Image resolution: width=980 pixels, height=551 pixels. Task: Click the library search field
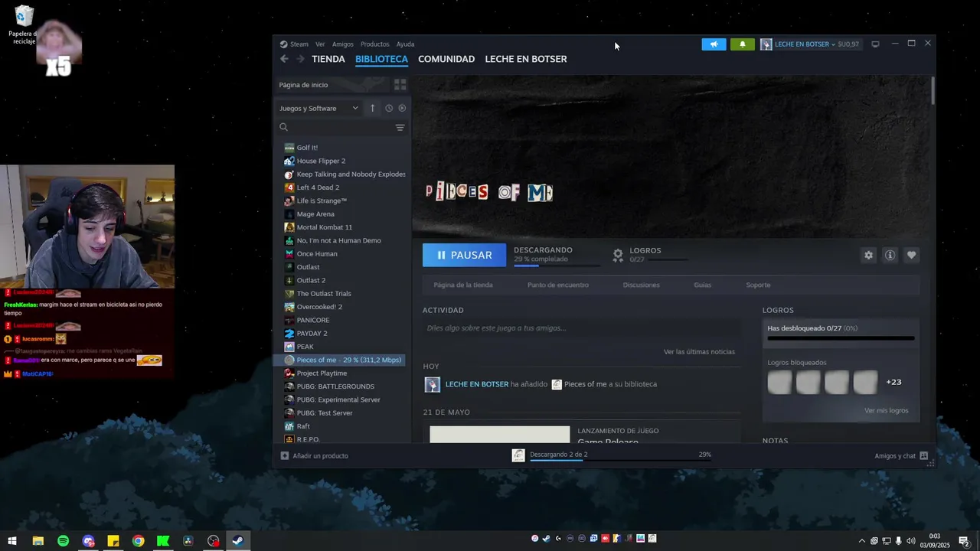pyautogui.click(x=341, y=128)
